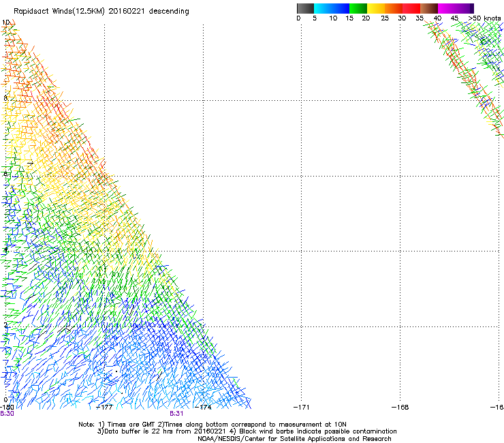The width and height of the screenshot is (504, 443).
Task: Click the '-177' longitude axis label
Action: pos(104,408)
